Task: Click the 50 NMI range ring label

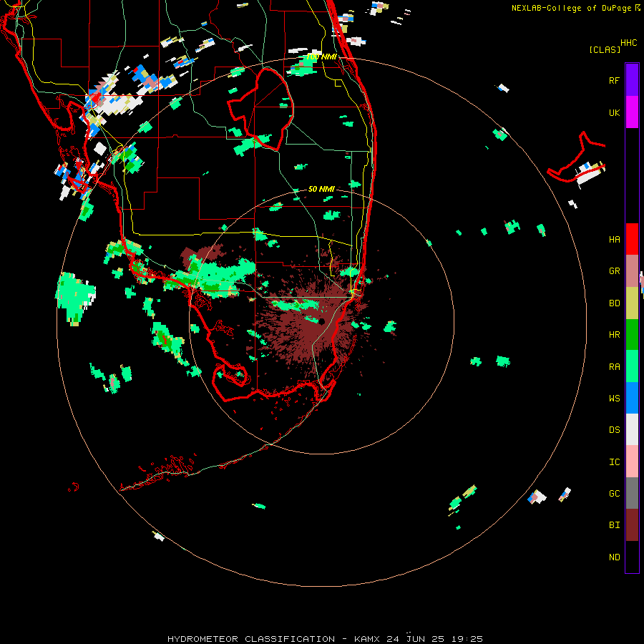Action: coord(321,189)
